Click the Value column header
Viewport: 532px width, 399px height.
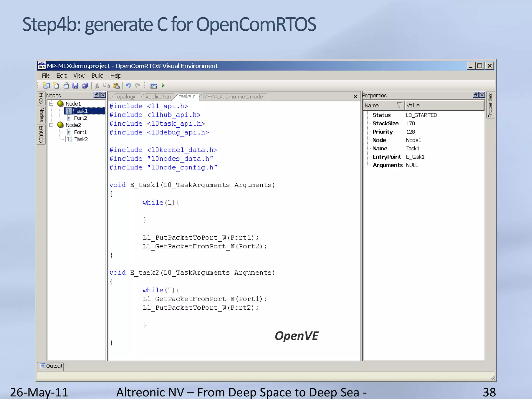click(x=444, y=105)
